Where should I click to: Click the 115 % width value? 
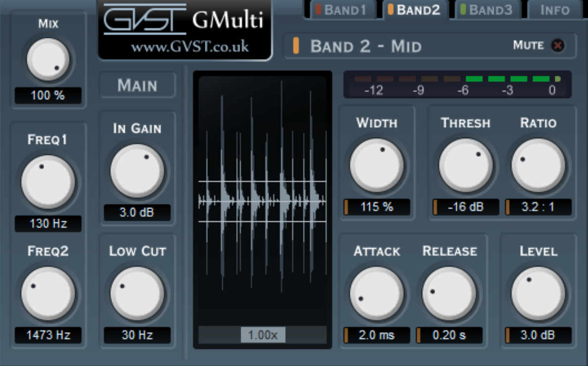coord(377,207)
